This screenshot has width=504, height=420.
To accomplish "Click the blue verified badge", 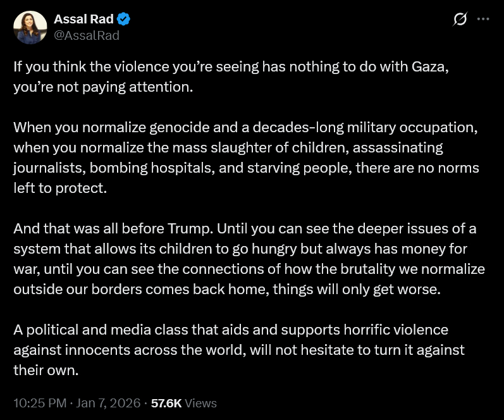I will pos(124,20).
